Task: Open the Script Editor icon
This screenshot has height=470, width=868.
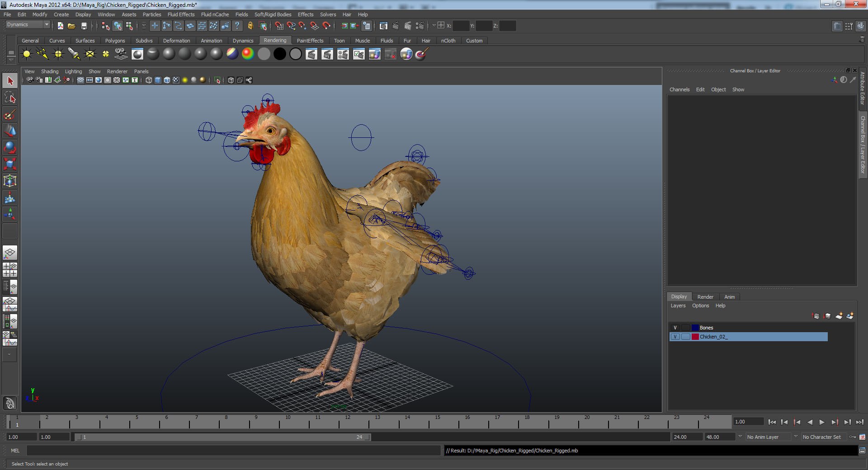Action: point(863,451)
